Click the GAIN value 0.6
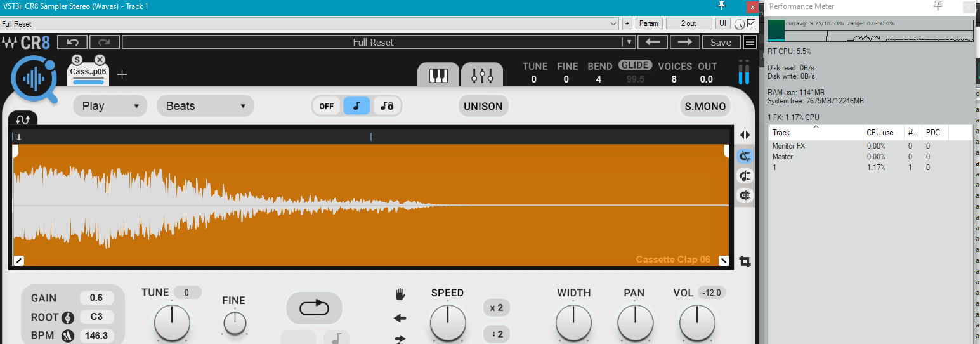The image size is (980, 344). tap(96, 298)
